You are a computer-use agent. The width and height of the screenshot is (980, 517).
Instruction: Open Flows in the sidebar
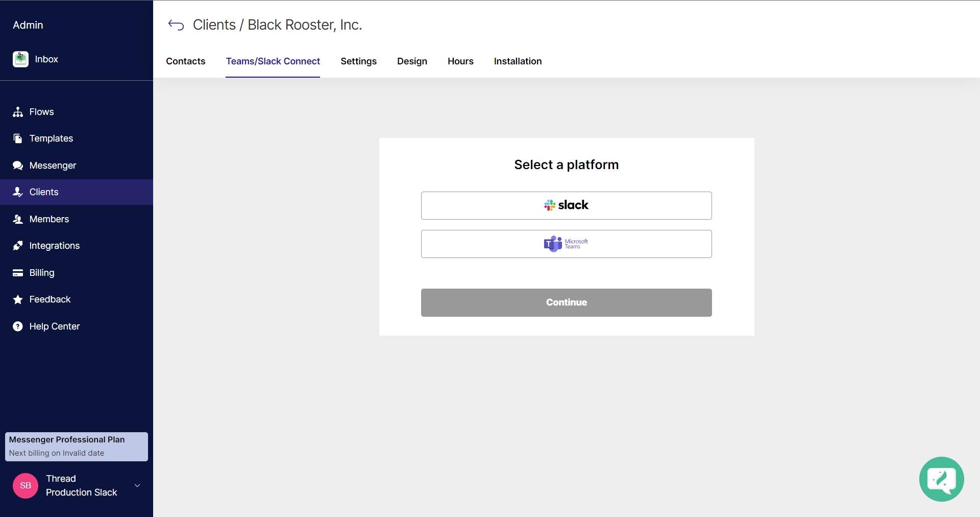[77, 112]
